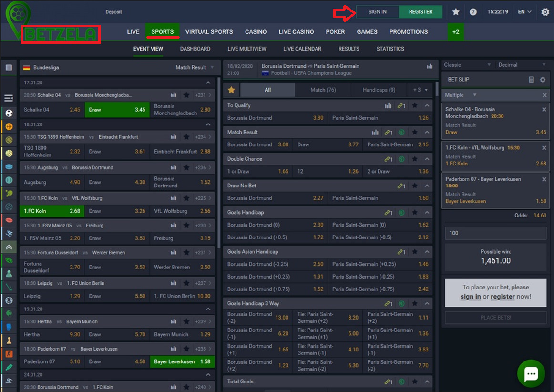Screen dimensions: 554x392
Task: Select the volleyball sport icon
Action: (9, 154)
